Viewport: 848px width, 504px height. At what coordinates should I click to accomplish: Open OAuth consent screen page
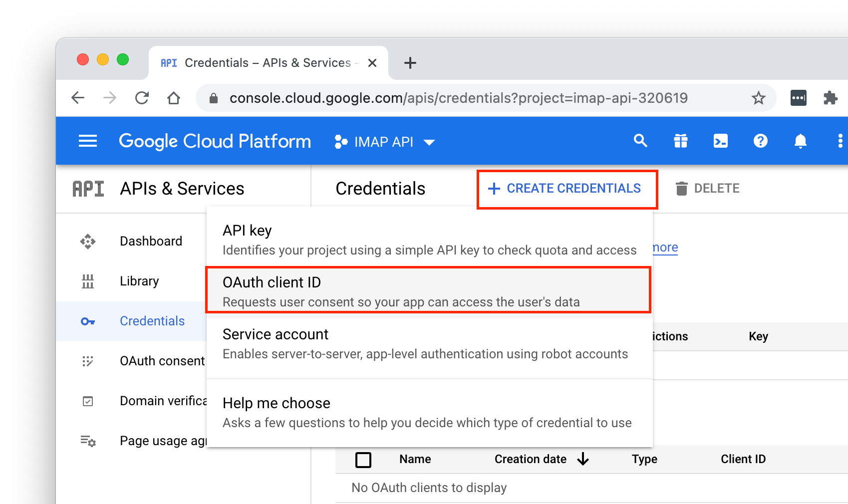point(163,361)
